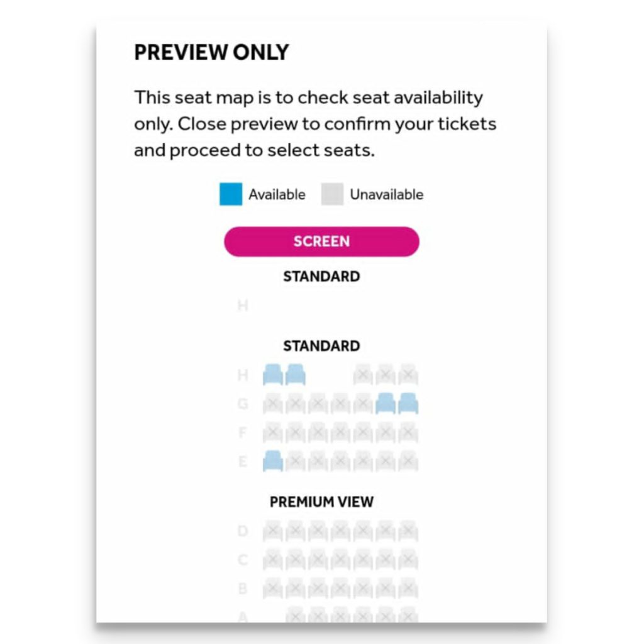
Task: Click the Unavailable legend label text
Action: tap(387, 194)
